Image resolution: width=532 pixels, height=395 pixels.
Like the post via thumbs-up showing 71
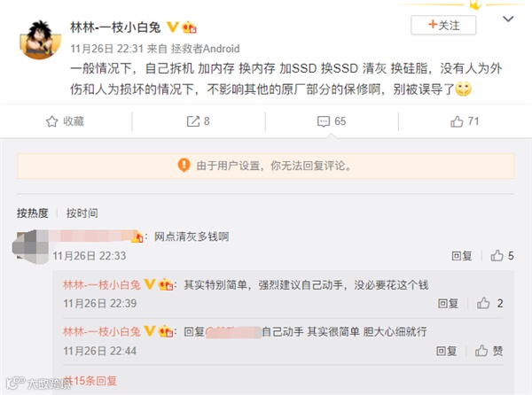click(x=457, y=121)
